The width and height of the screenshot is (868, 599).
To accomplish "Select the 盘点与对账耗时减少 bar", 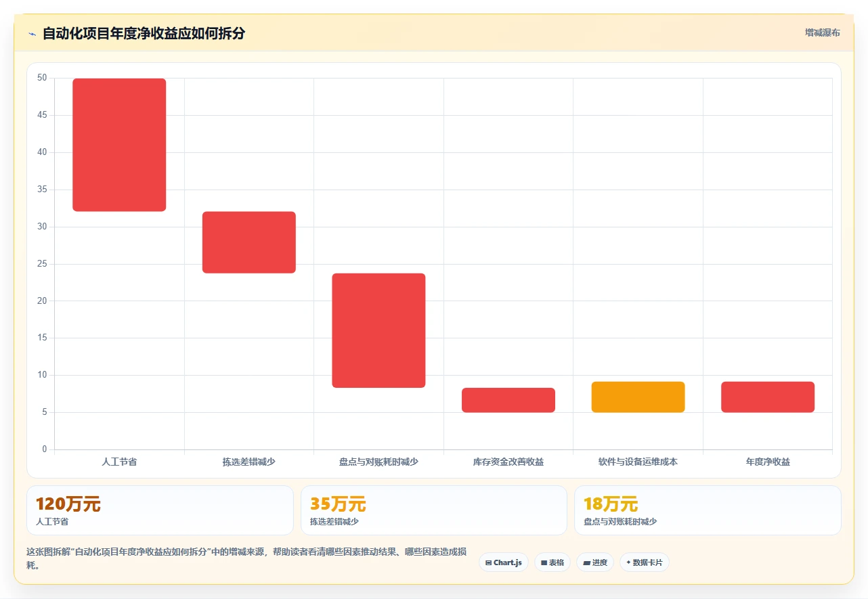I will click(378, 330).
